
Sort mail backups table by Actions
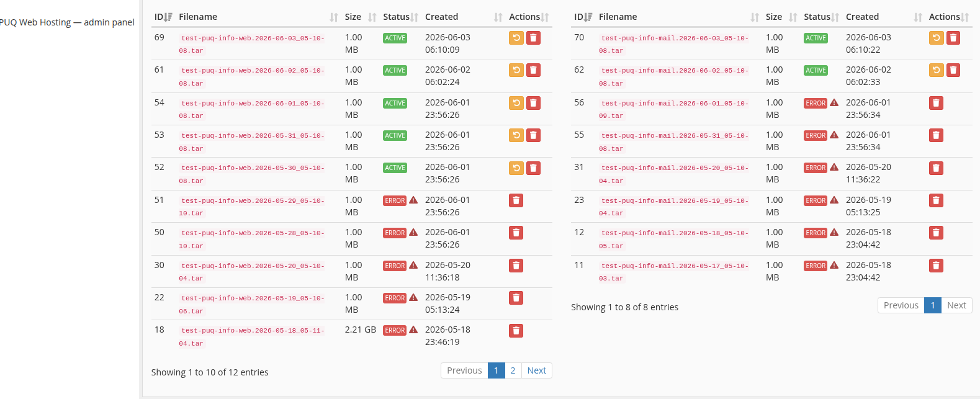coord(949,17)
